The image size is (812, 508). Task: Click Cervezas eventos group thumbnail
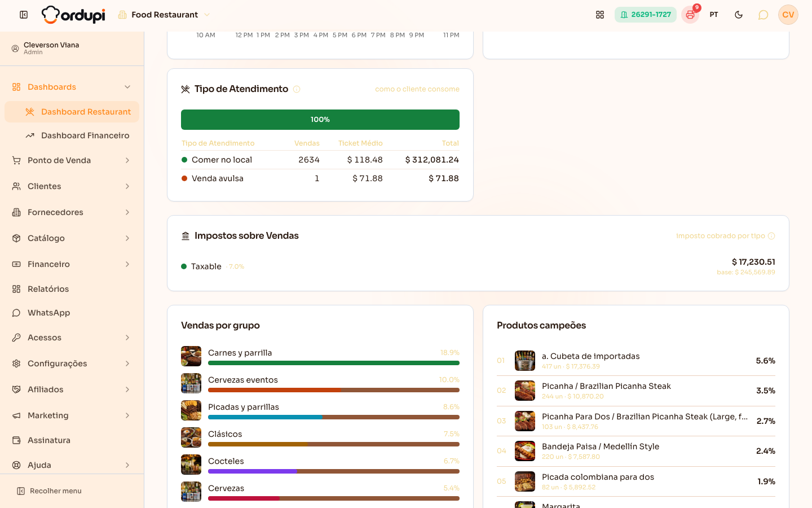pyautogui.click(x=191, y=383)
